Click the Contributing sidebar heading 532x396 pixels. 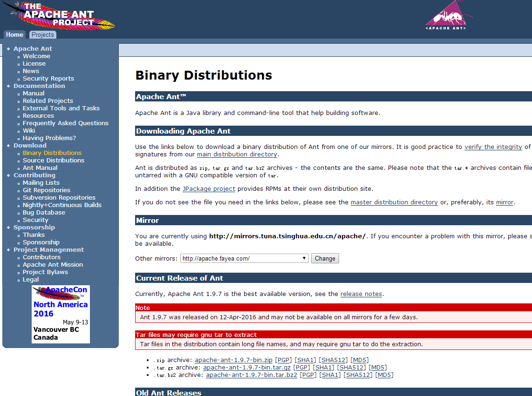coord(34,175)
